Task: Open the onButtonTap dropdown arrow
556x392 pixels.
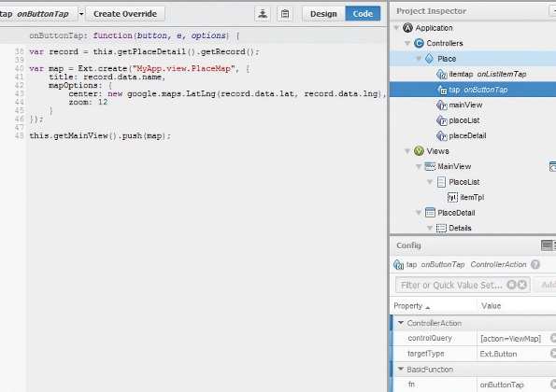Action: (81, 14)
